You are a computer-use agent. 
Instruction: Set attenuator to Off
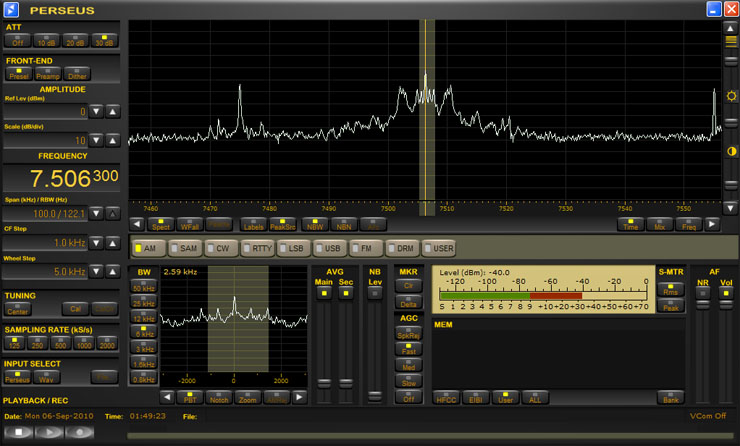[x=18, y=41]
